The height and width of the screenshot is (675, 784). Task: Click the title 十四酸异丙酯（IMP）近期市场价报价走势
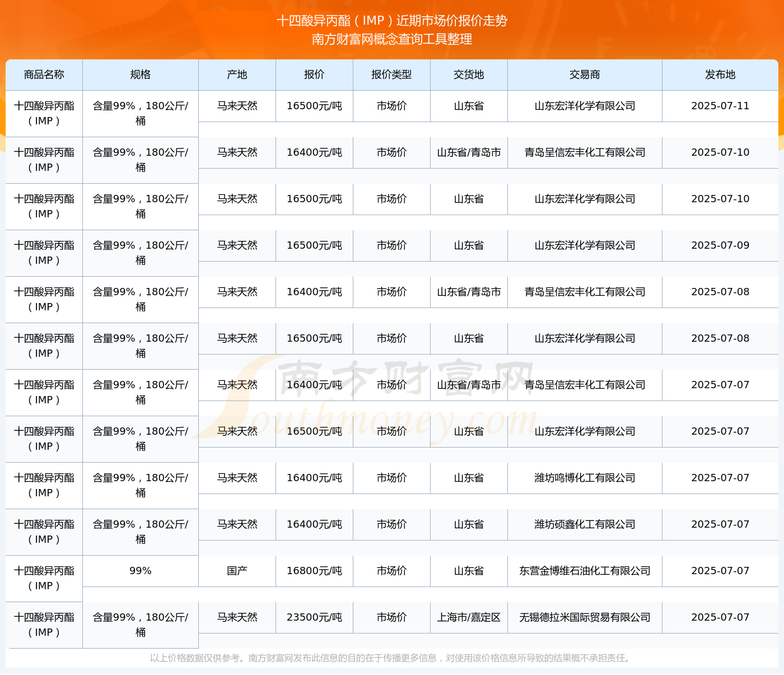(x=392, y=21)
